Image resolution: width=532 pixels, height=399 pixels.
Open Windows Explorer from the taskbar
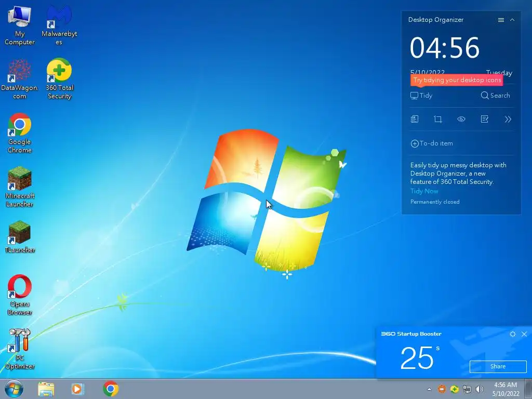click(46, 389)
